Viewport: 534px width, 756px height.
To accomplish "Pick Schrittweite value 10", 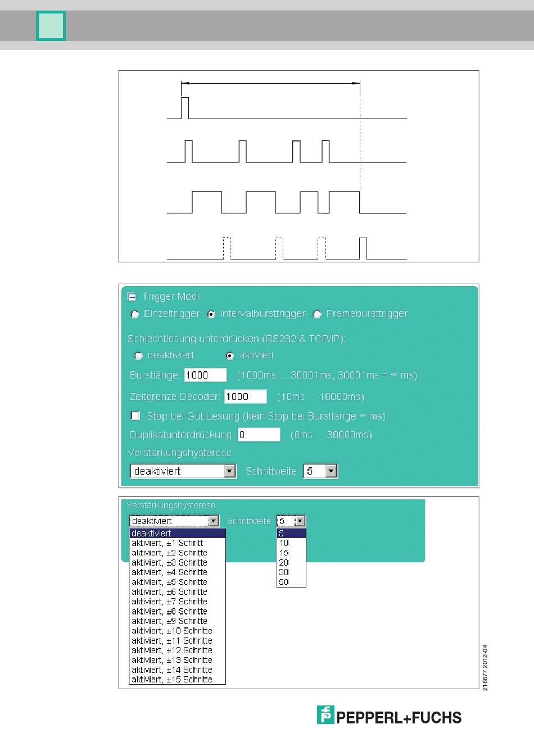I will 291,543.
